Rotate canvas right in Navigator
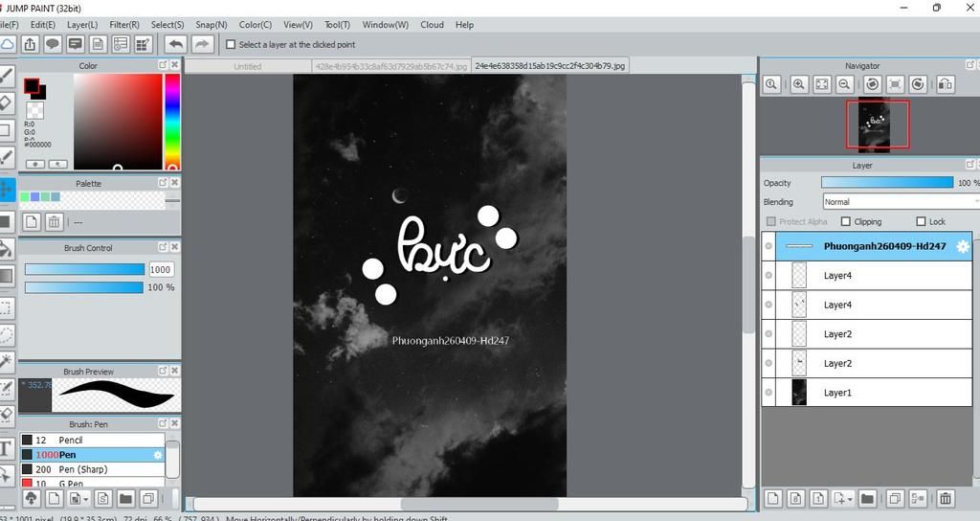The width and height of the screenshot is (980, 521). pyautogui.click(x=918, y=84)
